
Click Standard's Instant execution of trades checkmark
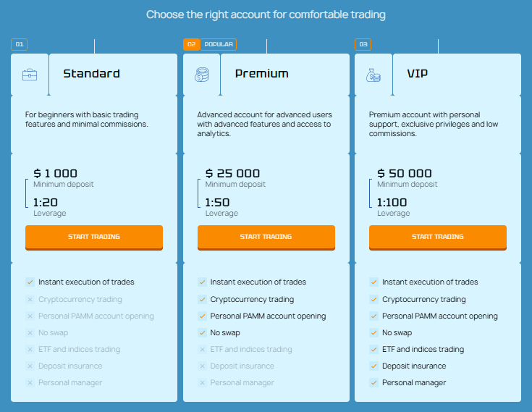coord(30,282)
